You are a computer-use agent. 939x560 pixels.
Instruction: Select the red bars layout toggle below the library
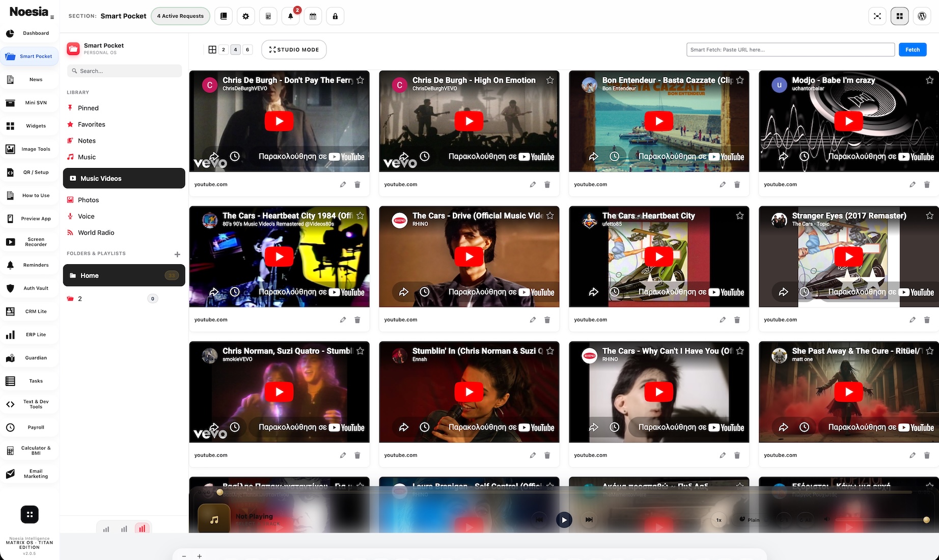pos(142,529)
